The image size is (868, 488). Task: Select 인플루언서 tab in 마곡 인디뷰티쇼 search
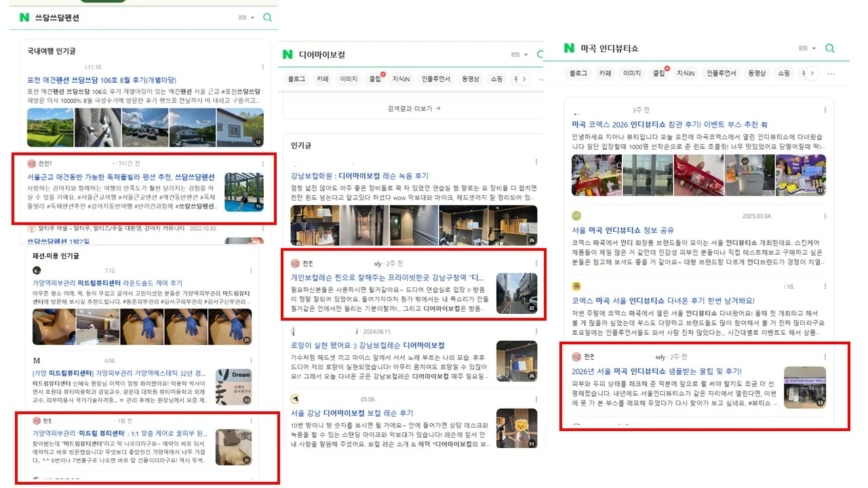[721, 73]
